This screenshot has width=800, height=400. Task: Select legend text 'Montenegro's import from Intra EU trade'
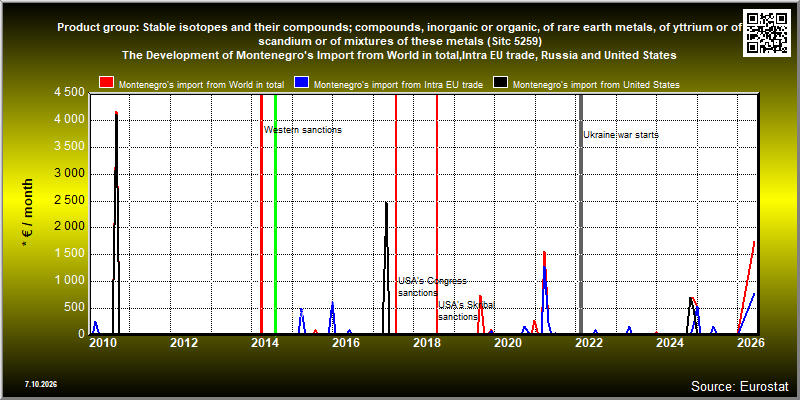pyautogui.click(x=398, y=85)
